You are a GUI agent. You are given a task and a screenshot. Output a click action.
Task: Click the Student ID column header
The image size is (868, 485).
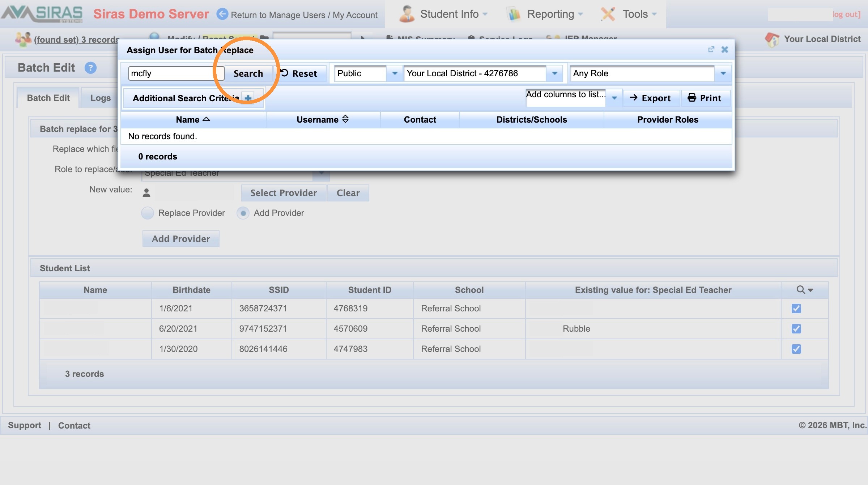pos(370,290)
